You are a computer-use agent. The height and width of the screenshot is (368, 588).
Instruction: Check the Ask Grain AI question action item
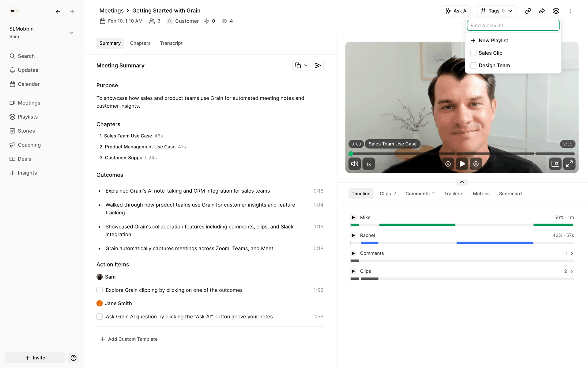[x=100, y=316]
